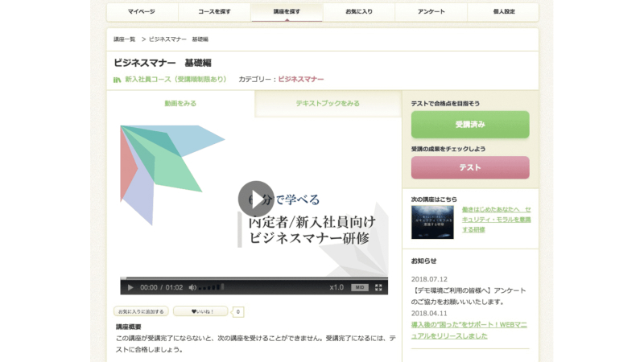The image size is (644, 362).
Task: Toggle the MID video quality button
Action: click(359, 287)
